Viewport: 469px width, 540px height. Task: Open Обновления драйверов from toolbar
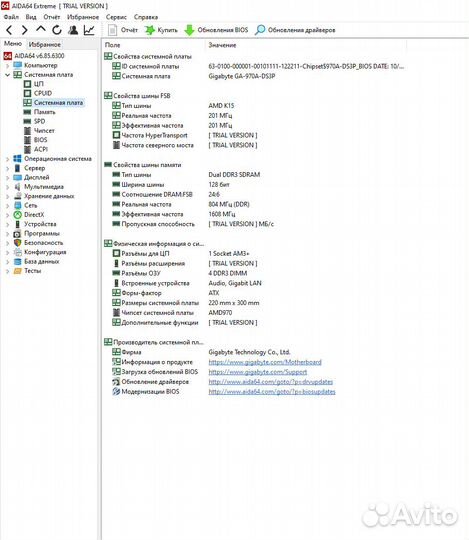(295, 30)
